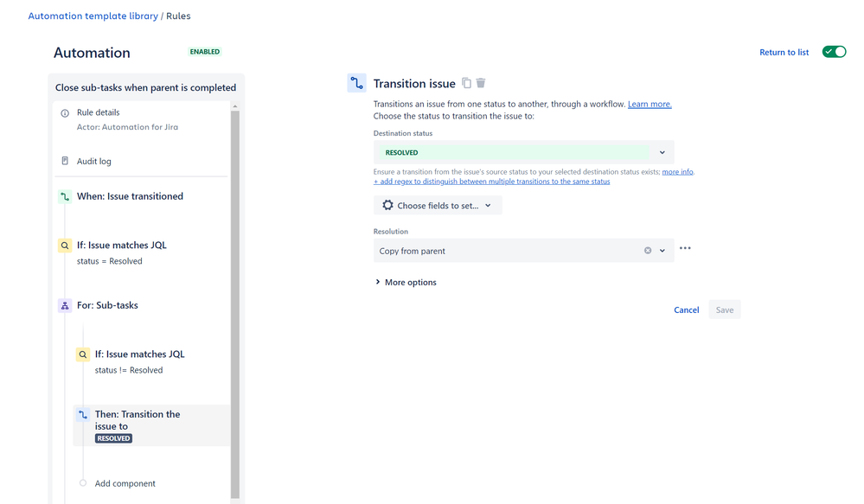Expand More options
Image resolution: width=864 pixels, height=504 pixels.
coord(406,282)
